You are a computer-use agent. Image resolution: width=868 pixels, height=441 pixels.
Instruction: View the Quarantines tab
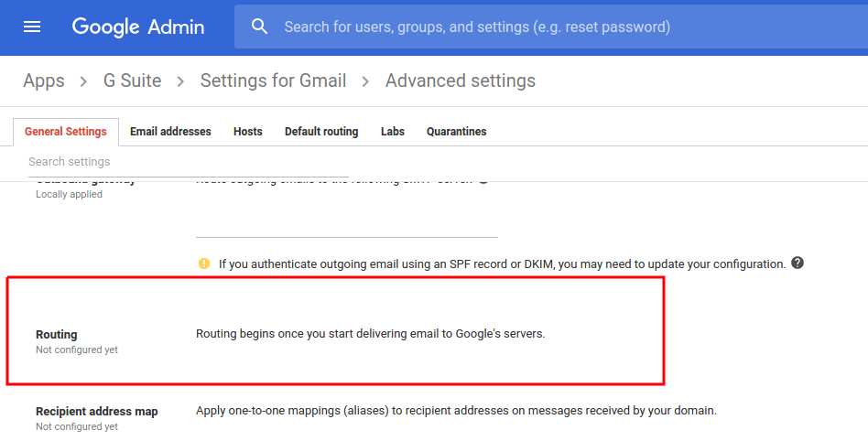[x=456, y=132]
